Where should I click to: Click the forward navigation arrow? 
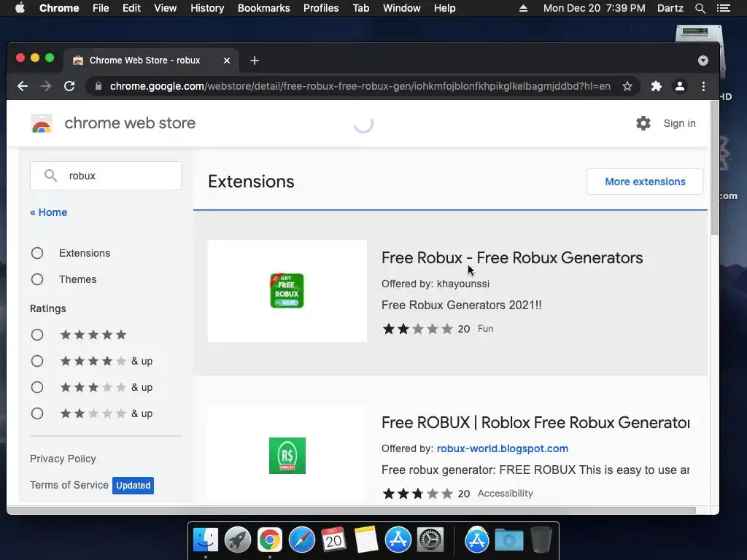(x=46, y=86)
